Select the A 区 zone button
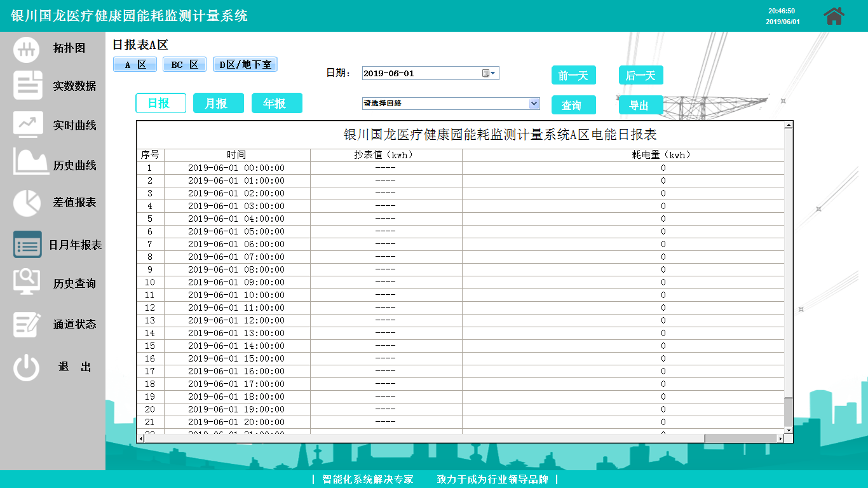This screenshot has width=868, height=488. [135, 65]
